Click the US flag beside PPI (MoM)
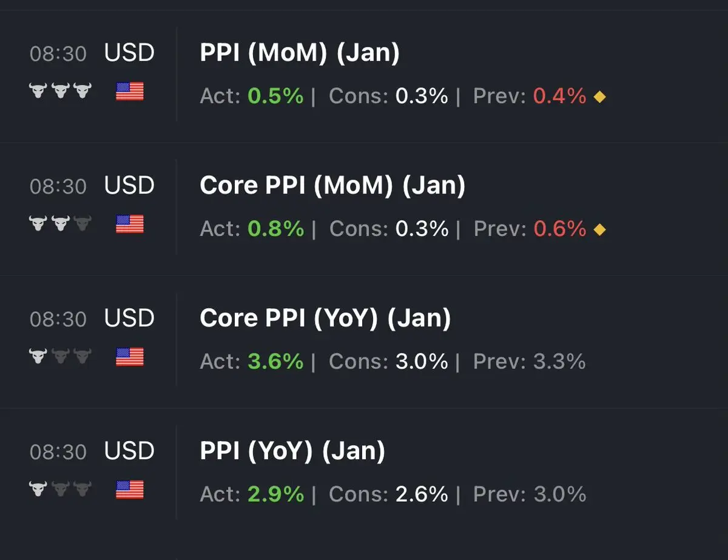This screenshot has width=728, height=560. coord(130,92)
